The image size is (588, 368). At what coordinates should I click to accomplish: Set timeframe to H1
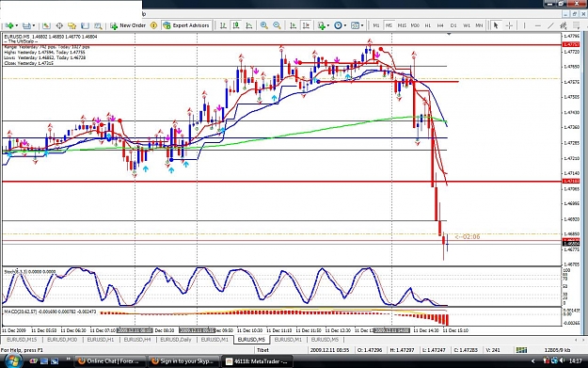[427, 25]
